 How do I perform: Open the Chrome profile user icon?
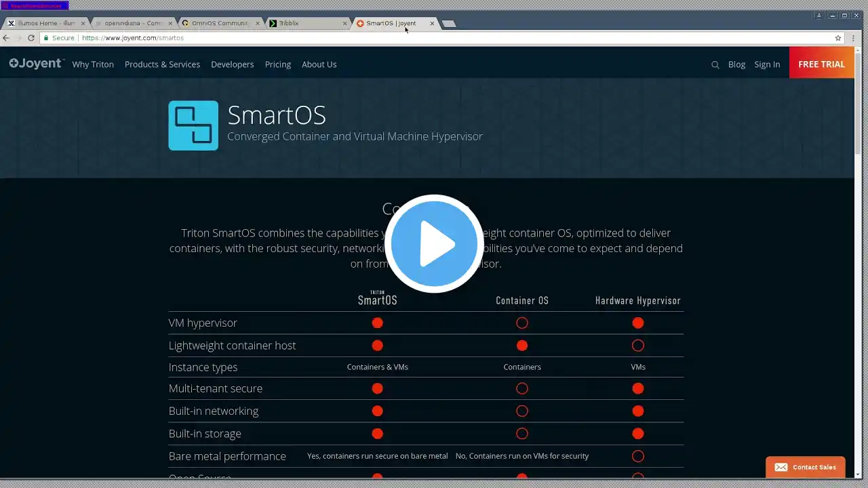coord(818,15)
